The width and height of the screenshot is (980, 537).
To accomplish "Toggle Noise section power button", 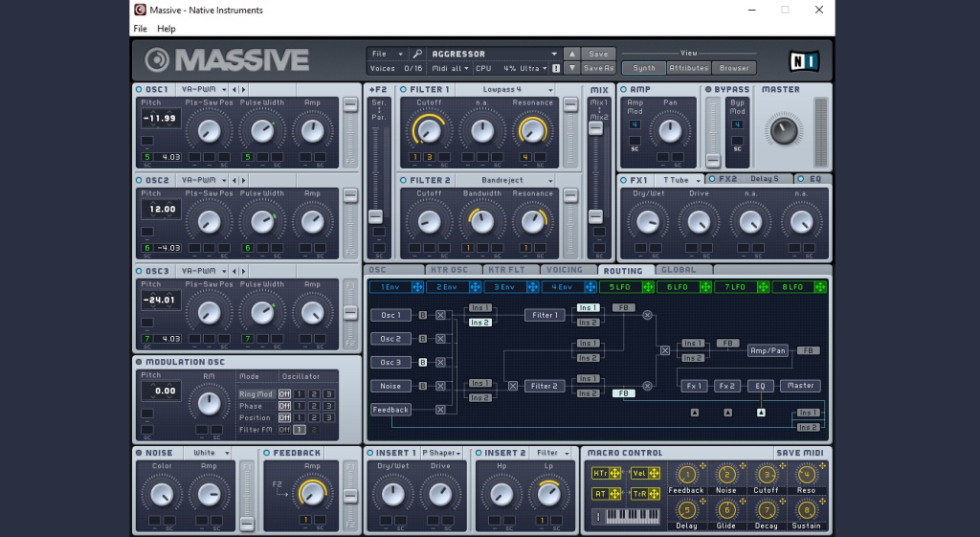I will [139, 453].
